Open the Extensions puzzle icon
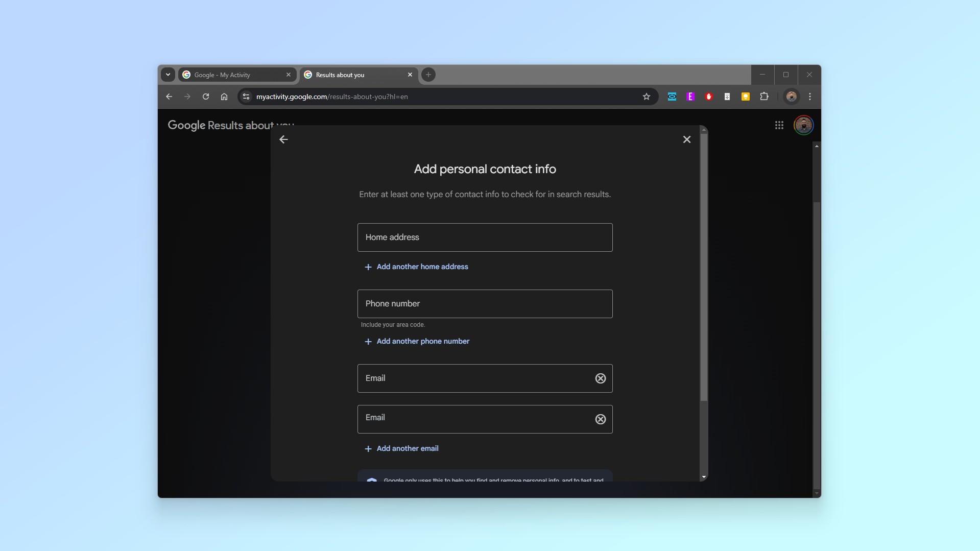This screenshot has height=551, width=980. (x=764, y=97)
